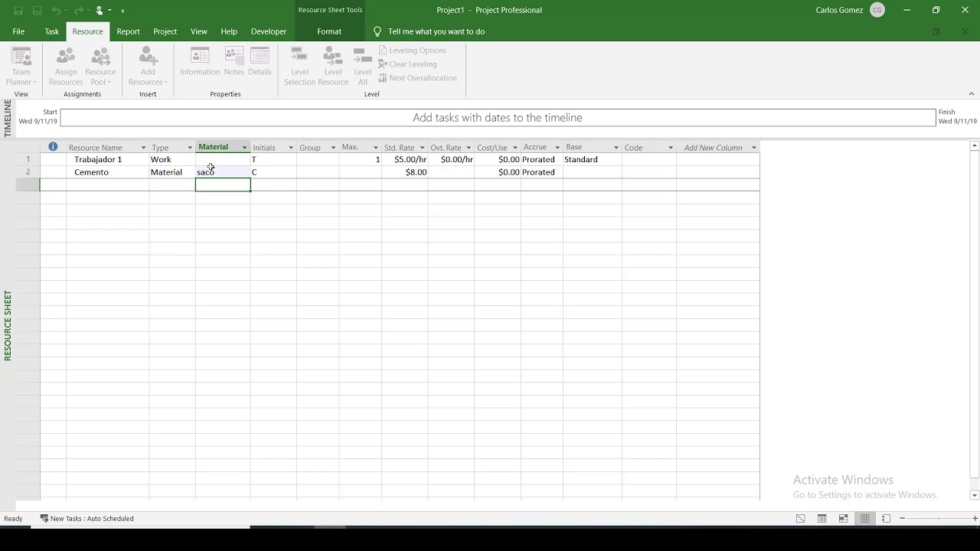Image resolution: width=980 pixels, height=551 pixels.
Task: Switch to Task Usage view status icon
Action: click(822, 519)
